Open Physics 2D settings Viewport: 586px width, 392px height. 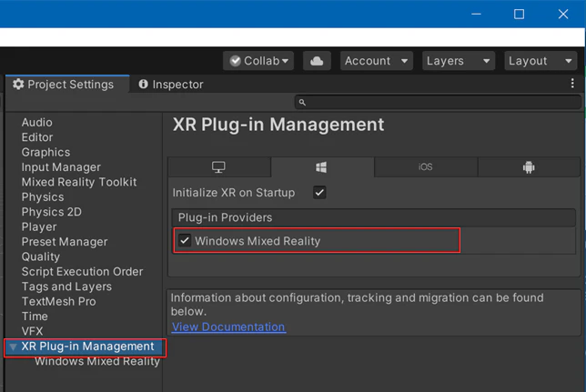tap(52, 212)
